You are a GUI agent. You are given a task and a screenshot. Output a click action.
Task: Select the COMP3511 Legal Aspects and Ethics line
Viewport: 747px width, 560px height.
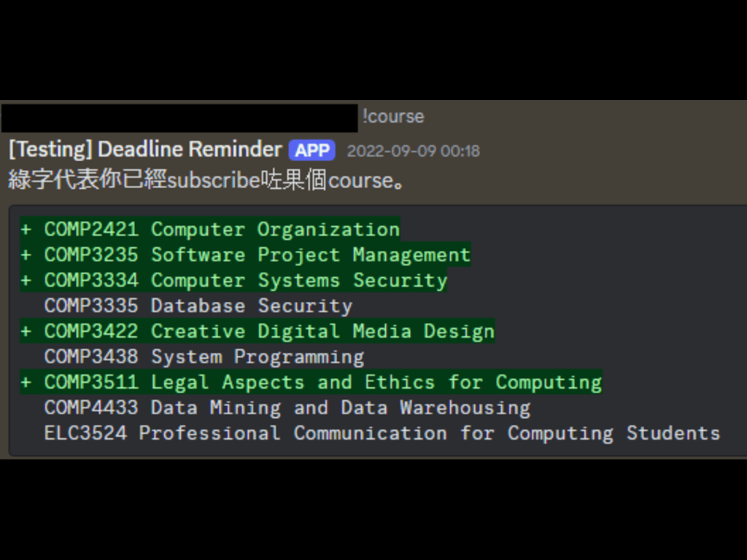point(311,382)
